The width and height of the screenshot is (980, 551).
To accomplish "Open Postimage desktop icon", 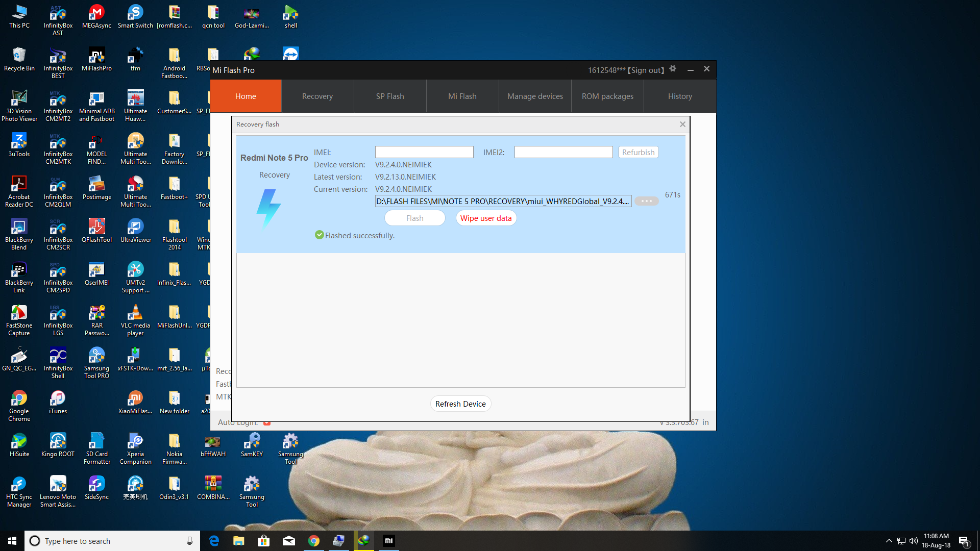I will (96, 188).
